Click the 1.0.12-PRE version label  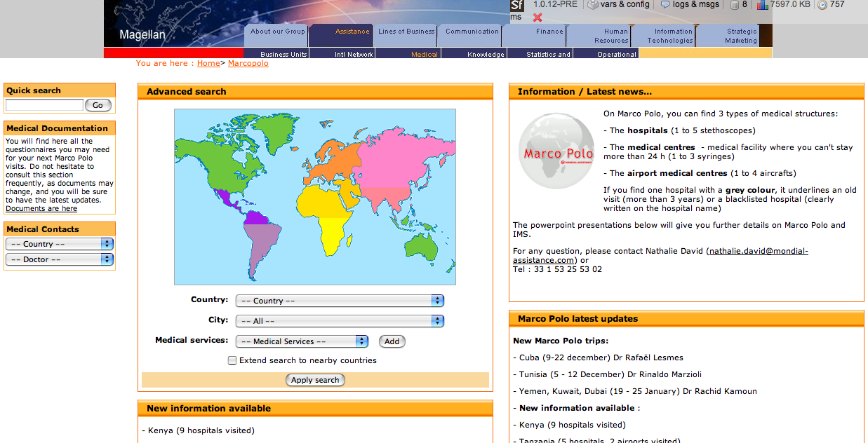pos(555,4)
